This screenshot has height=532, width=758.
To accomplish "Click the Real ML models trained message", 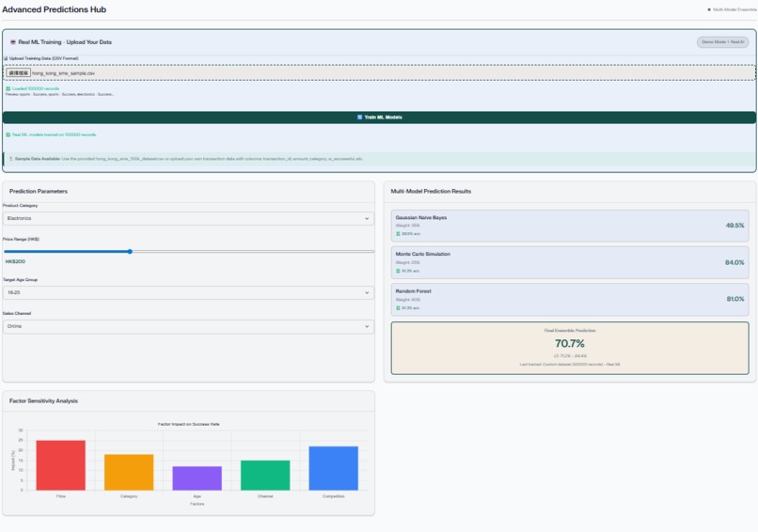I will [55, 134].
